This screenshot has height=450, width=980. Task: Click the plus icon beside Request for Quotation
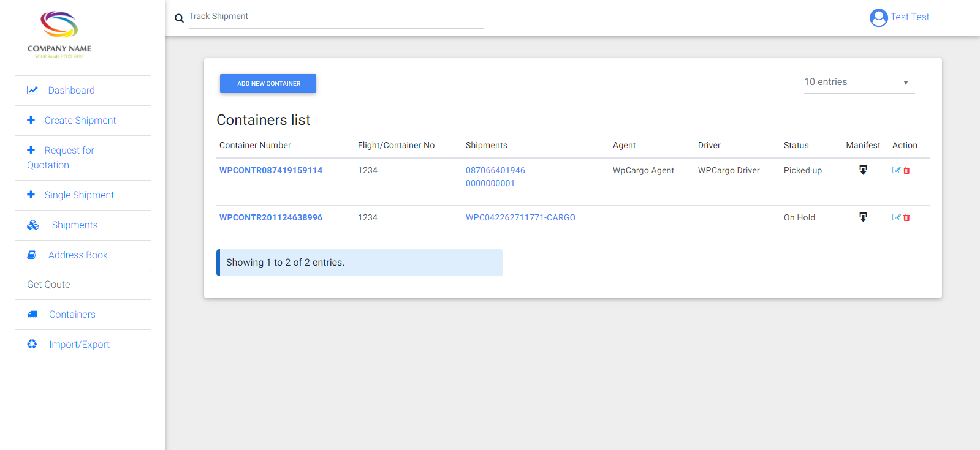pyautogui.click(x=31, y=150)
